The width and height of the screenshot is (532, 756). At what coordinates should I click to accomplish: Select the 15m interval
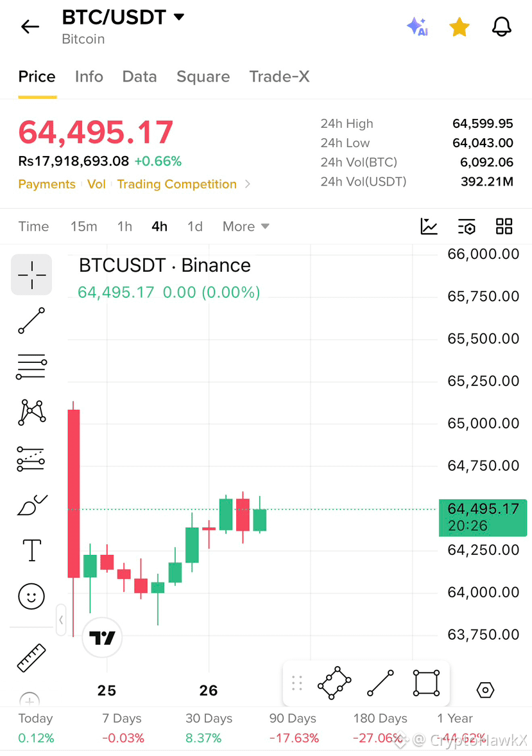pos(84,227)
